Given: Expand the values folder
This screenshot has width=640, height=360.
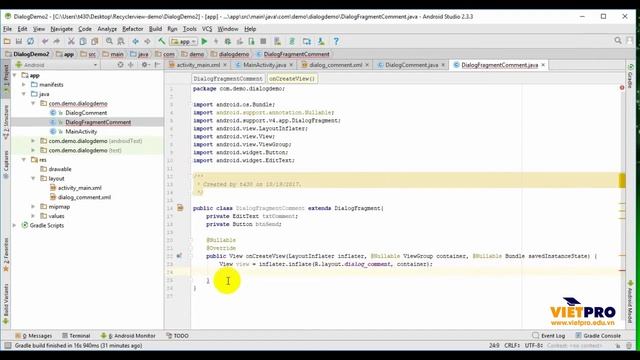Looking at the screenshot, I should (x=33, y=216).
